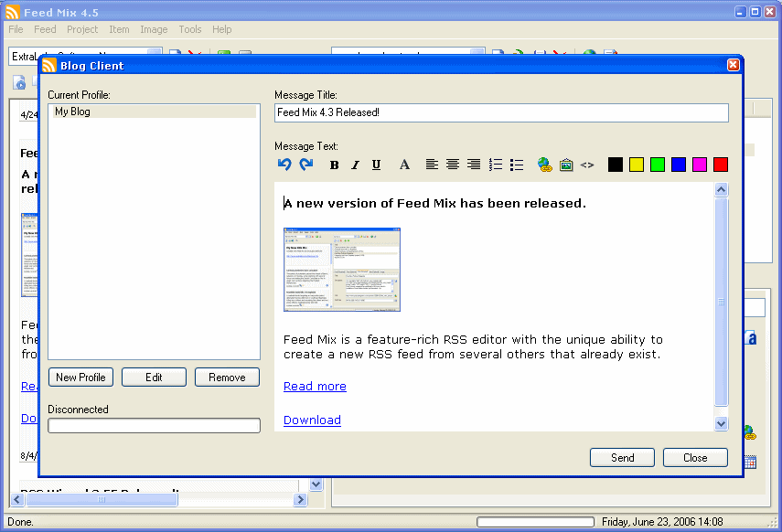Screen dimensions: 782x532
Task: Remove the selected profile
Action: coord(227,378)
